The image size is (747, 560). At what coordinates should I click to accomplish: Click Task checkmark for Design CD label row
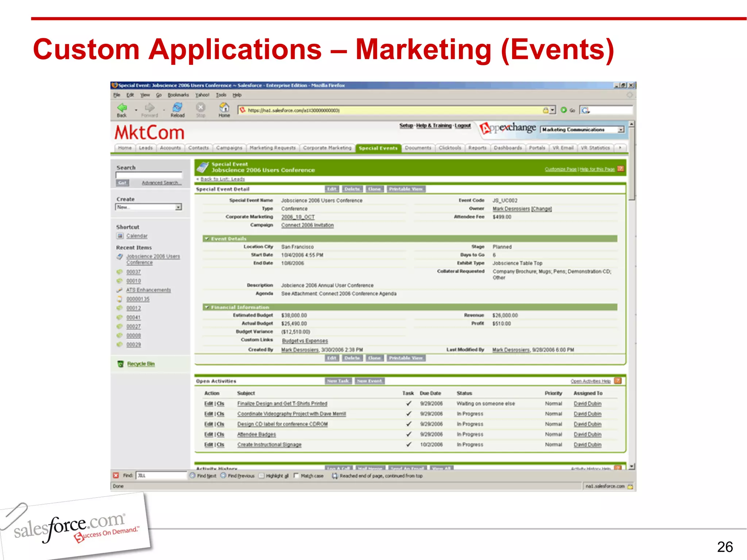pos(409,424)
